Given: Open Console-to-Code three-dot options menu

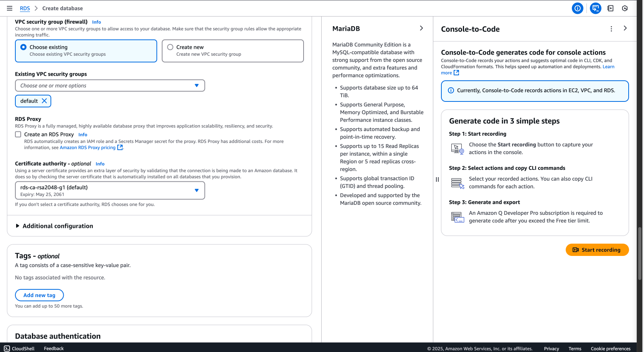Looking at the screenshot, I should point(611,29).
